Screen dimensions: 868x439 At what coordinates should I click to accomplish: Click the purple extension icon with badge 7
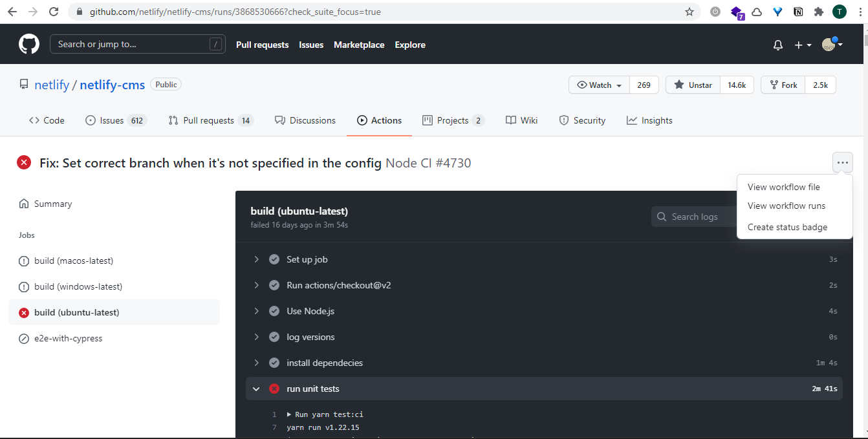coord(737,12)
